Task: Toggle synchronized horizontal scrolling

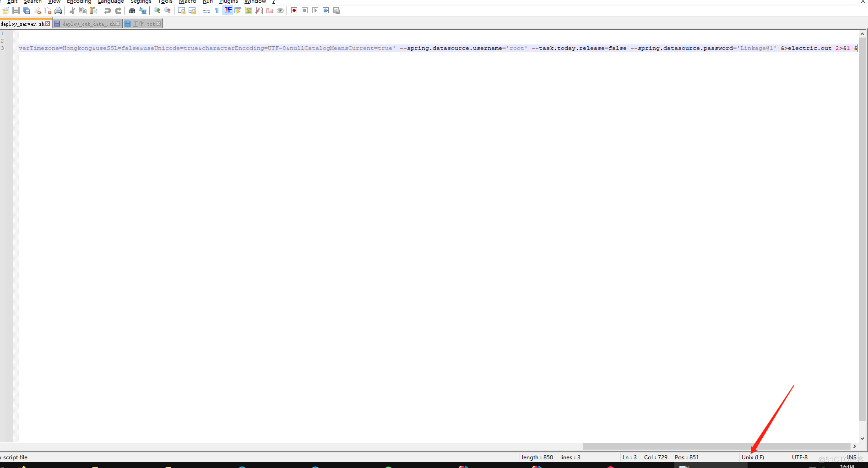Action: (192, 11)
